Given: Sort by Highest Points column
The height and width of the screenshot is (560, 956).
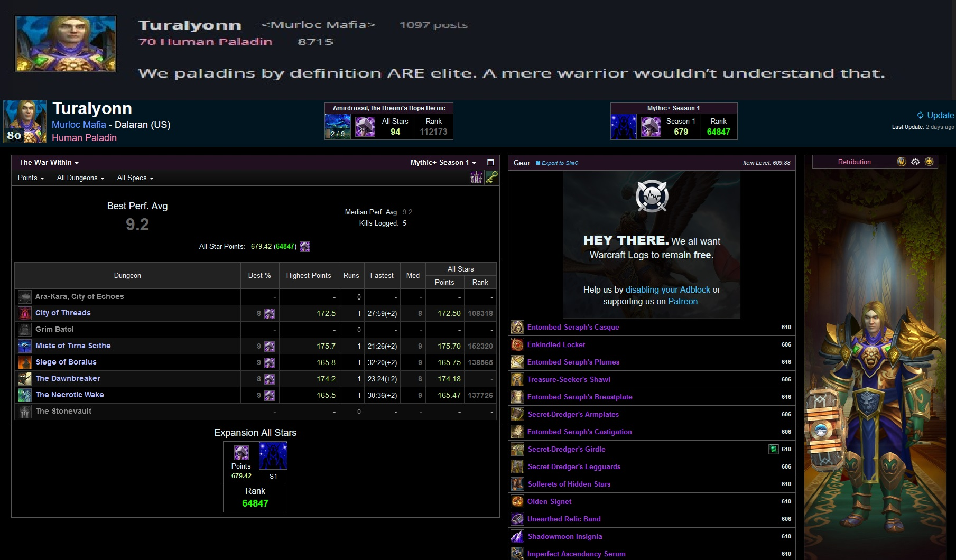Looking at the screenshot, I should pyautogui.click(x=309, y=275).
